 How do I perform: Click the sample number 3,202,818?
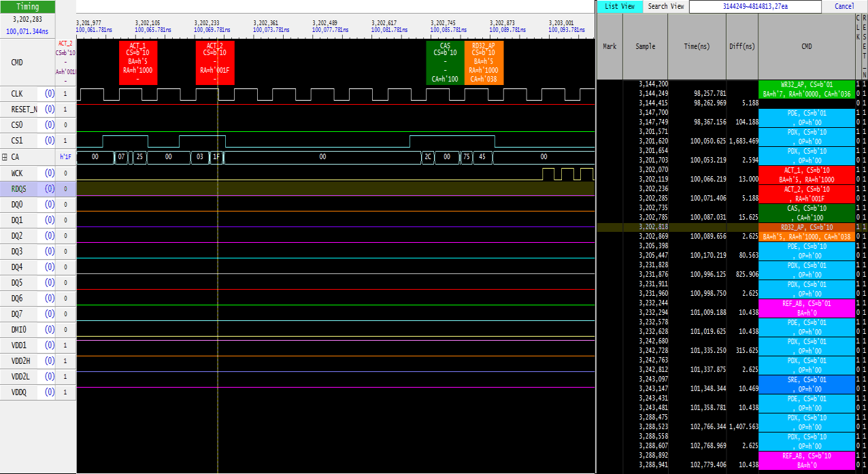tap(653, 226)
